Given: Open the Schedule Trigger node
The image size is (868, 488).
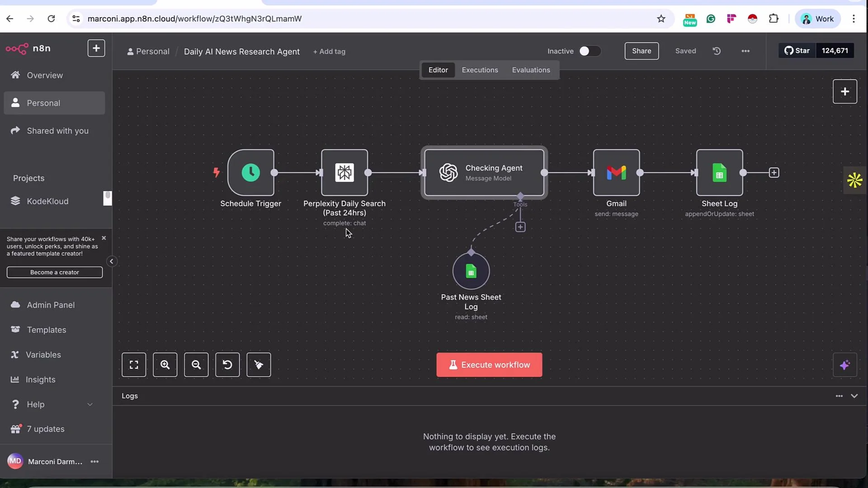Looking at the screenshot, I should click(x=251, y=173).
